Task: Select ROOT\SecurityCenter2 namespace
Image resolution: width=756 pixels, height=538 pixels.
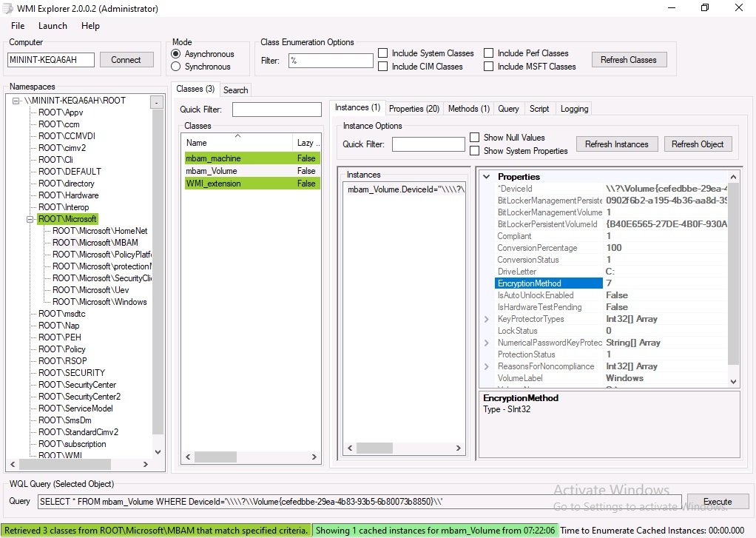Action: coord(80,397)
